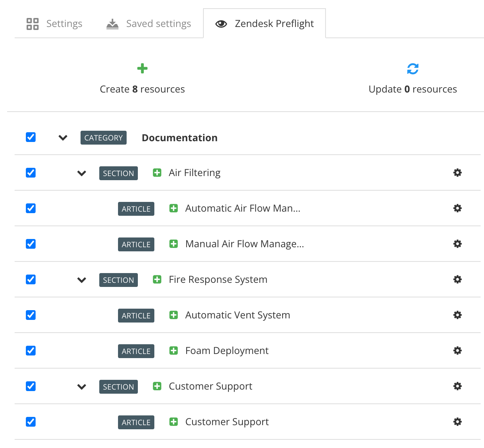Click the green create icon beside Foam Deployment

pos(173,351)
